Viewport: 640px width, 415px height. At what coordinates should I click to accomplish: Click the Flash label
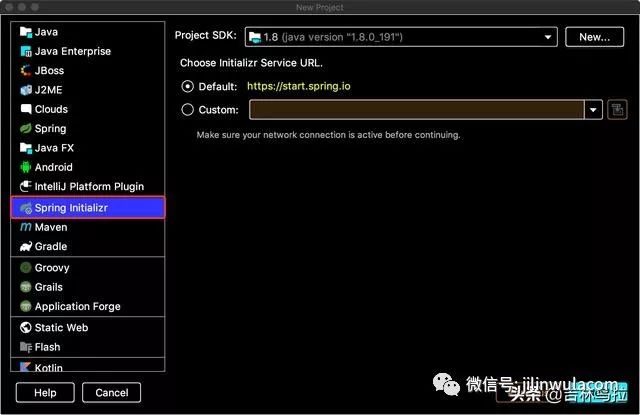click(x=47, y=347)
